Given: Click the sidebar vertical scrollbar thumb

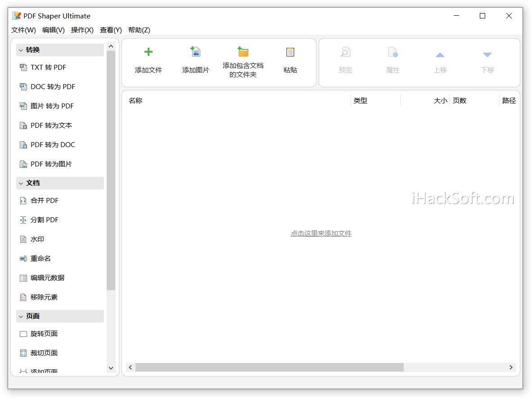Looking at the screenshot, I should 111,170.
